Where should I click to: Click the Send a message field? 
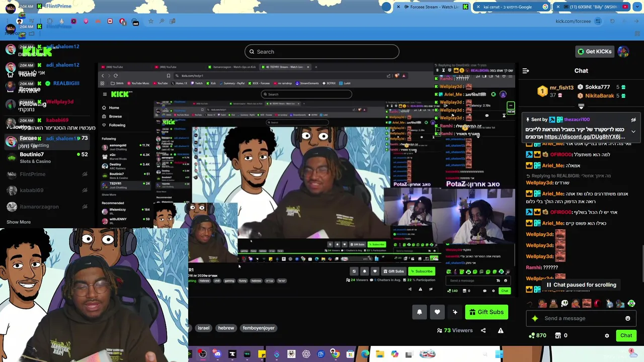(x=581, y=318)
